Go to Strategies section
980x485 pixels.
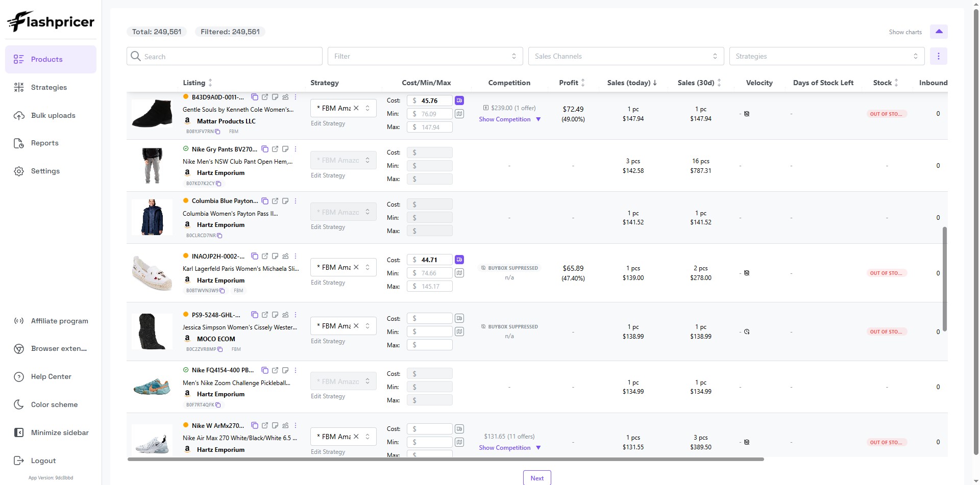pos(51,87)
